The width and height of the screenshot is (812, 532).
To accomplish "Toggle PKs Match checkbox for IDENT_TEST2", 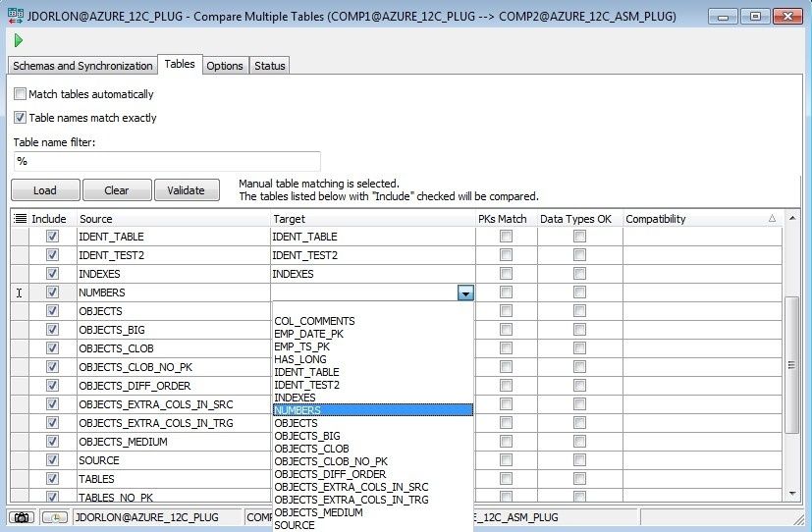I will 506,255.
